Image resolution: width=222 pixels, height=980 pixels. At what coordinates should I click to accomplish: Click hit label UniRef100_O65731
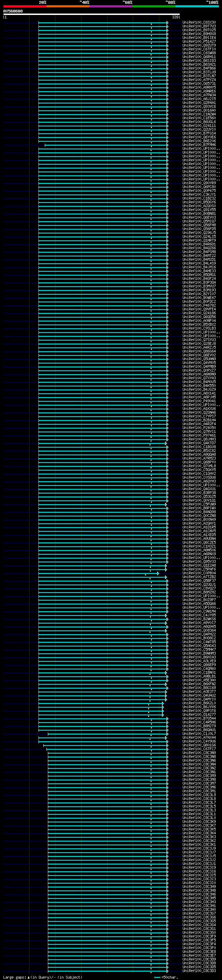pos(199,84)
